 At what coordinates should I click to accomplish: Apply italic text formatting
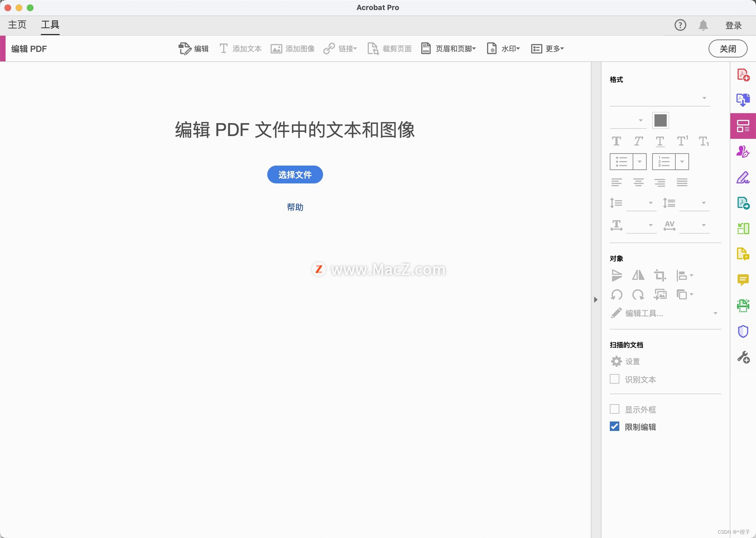click(x=638, y=141)
